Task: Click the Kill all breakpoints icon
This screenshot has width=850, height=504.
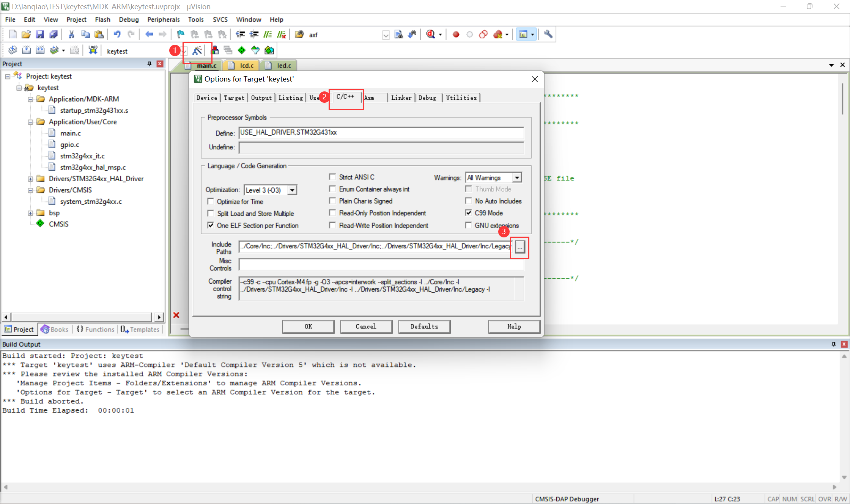Action: pos(498,35)
